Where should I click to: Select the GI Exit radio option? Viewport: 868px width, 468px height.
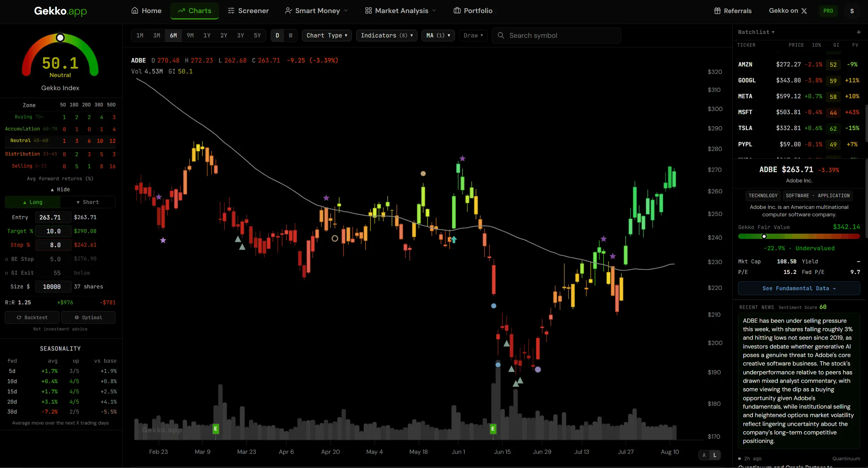tap(6, 273)
